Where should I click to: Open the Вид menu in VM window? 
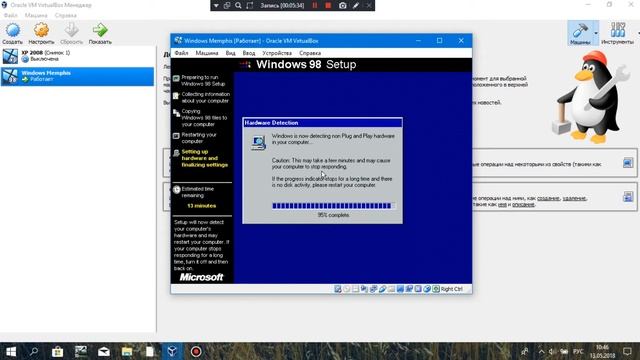coord(230,53)
